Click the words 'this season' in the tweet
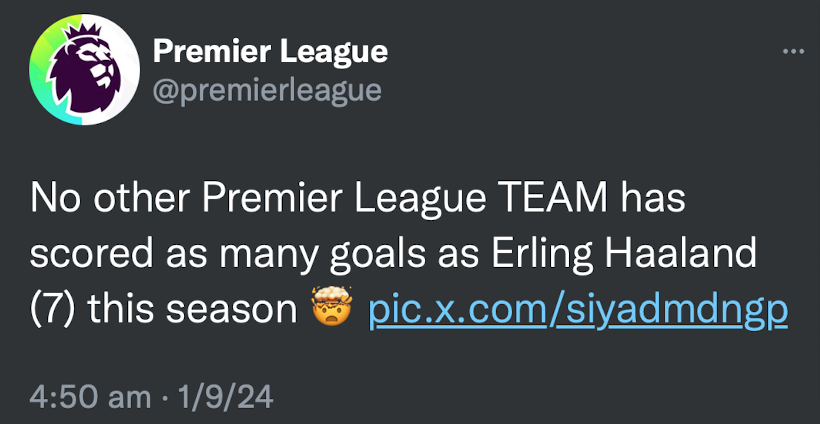This screenshot has width=820, height=424. point(192,310)
